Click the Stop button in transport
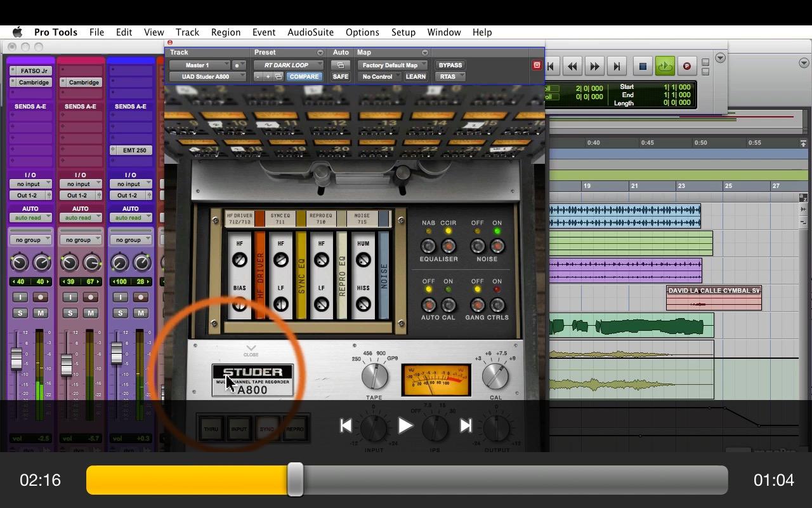The image size is (812, 508). 643,66
